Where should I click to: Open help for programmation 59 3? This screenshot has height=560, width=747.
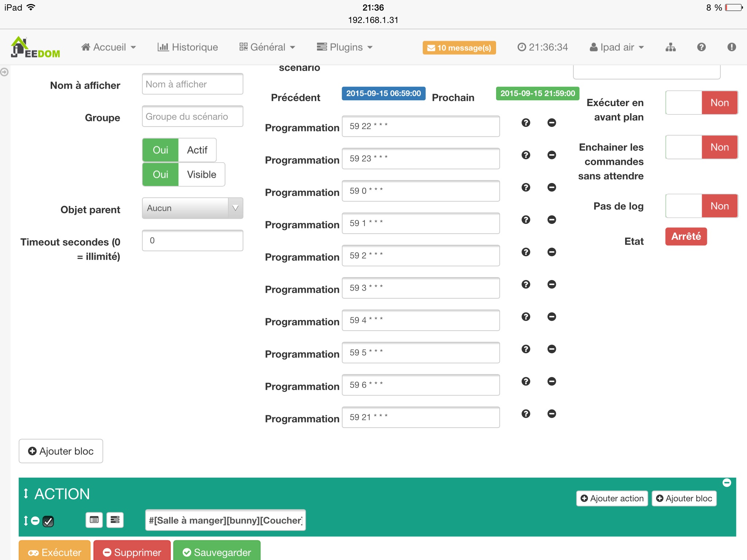(x=526, y=284)
